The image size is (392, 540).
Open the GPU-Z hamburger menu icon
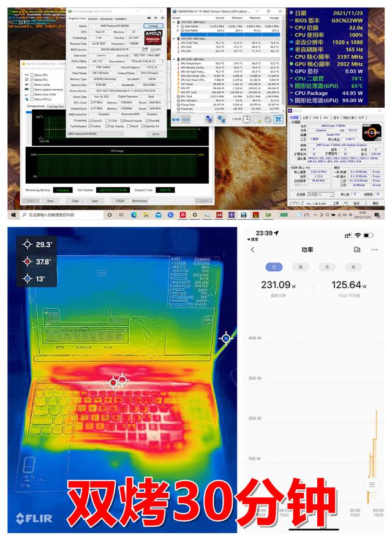pos(162,18)
